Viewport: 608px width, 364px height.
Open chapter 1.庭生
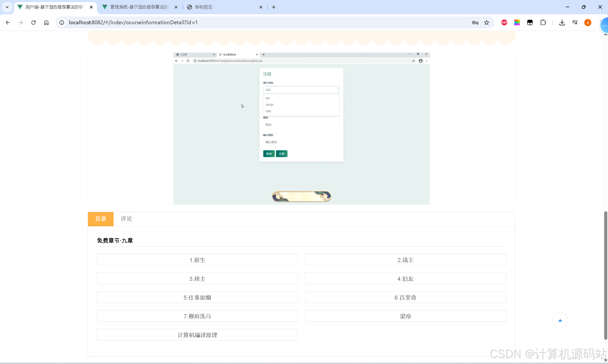coord(197,260)
